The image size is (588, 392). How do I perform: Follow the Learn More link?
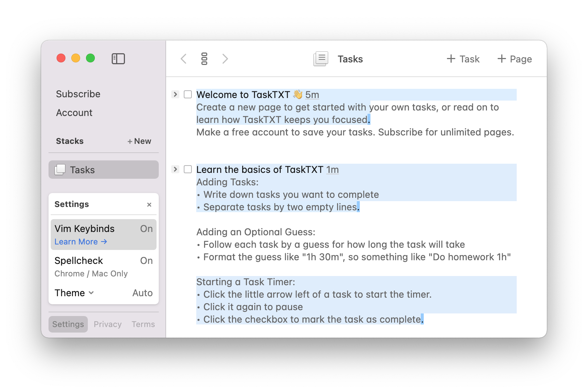(81, 242)
